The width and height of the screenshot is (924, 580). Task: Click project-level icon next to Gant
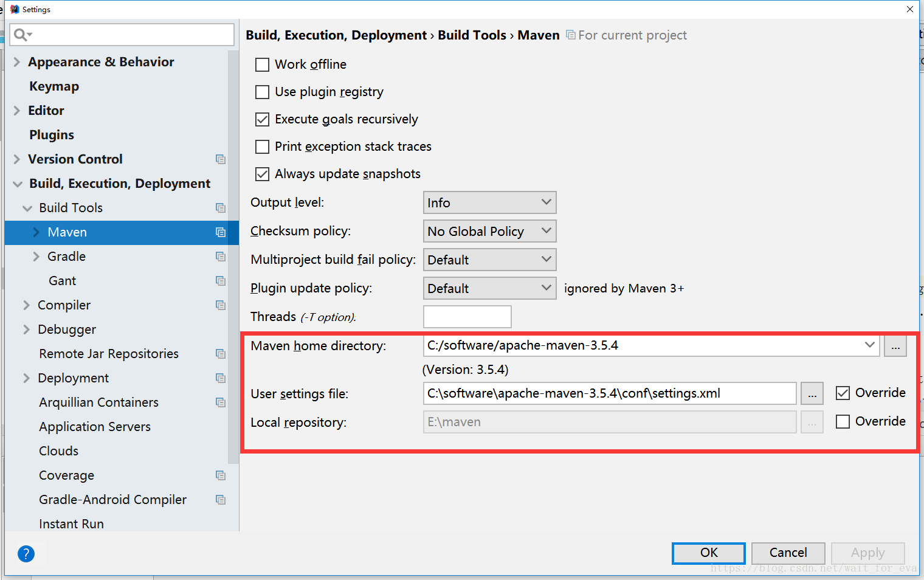pyautogui.click(x=221, y=281)
